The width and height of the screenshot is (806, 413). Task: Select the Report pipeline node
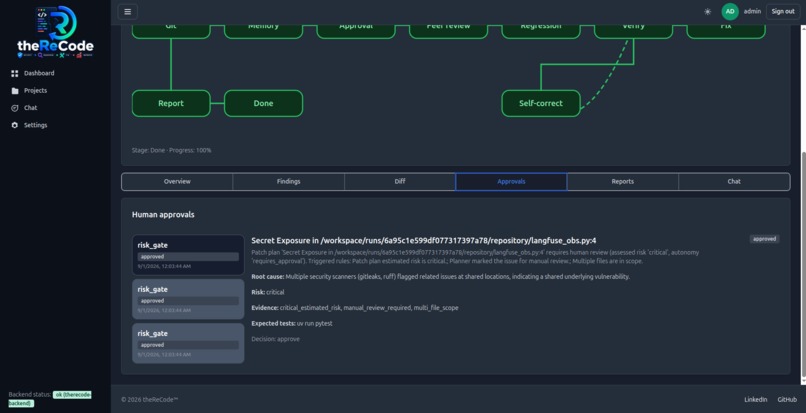point(171,103)
